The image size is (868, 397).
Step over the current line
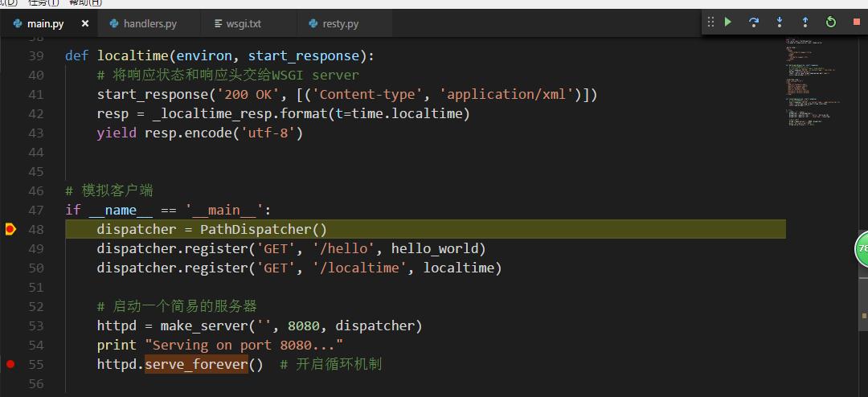tap(753, 23)
